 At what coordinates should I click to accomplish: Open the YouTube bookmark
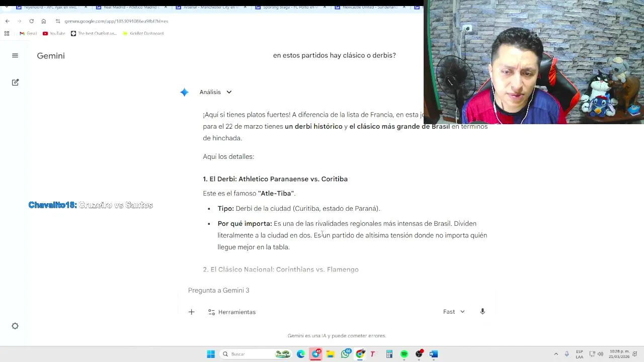tap(54, 33)
